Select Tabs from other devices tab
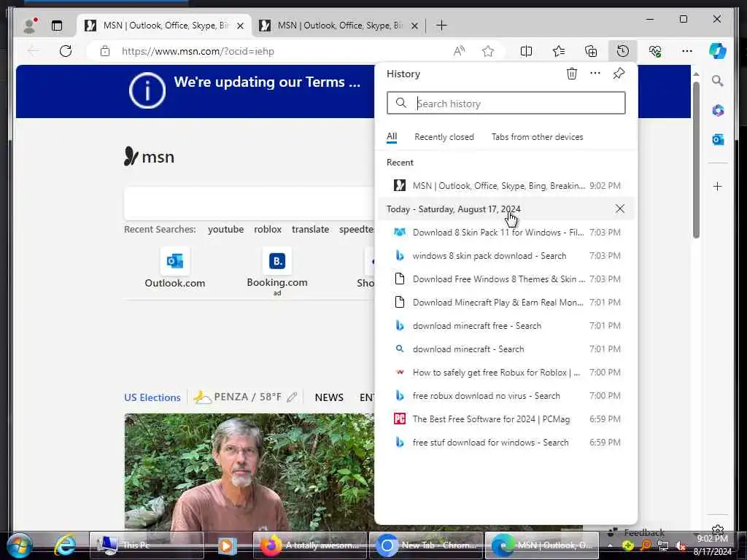This screenshot has height=560, width=747. [x=538, y=136]
